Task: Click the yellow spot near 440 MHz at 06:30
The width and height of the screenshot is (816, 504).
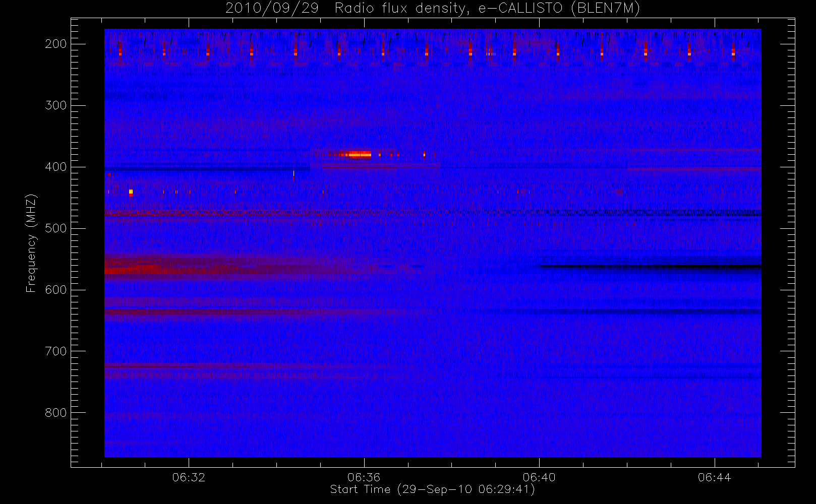Action: 131,192
